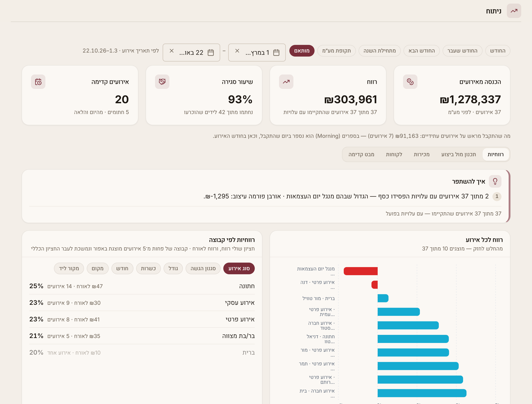Group profitability by חודש

tap(122, 268)
